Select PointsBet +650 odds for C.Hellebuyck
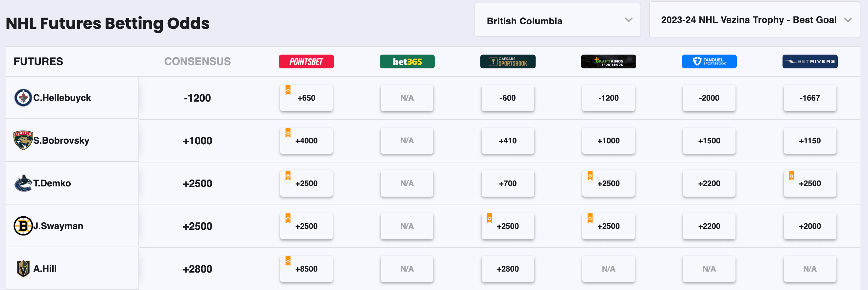Screen dimensions: 868x290 tap(306, 98)
